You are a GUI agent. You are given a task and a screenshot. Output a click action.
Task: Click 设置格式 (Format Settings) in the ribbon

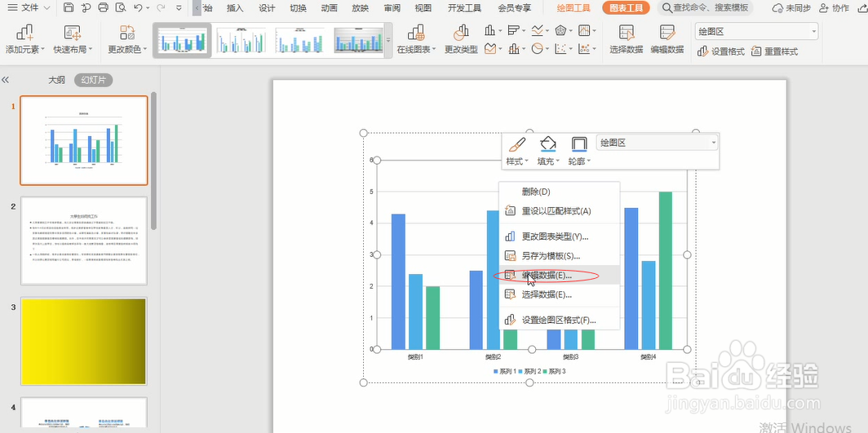tap(721, 51)
